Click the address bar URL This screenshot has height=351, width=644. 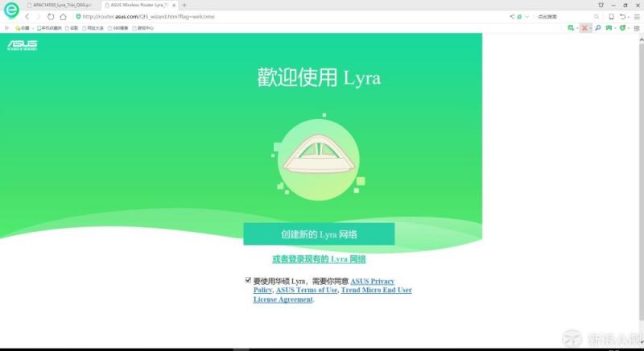coord(148,17)
